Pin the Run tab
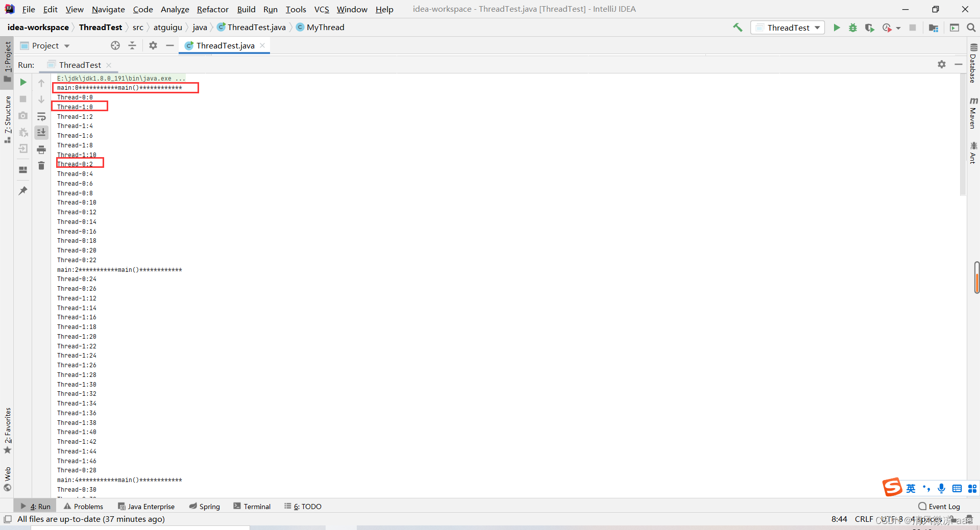This screenshot has height=530, width=980. (23, 191)
